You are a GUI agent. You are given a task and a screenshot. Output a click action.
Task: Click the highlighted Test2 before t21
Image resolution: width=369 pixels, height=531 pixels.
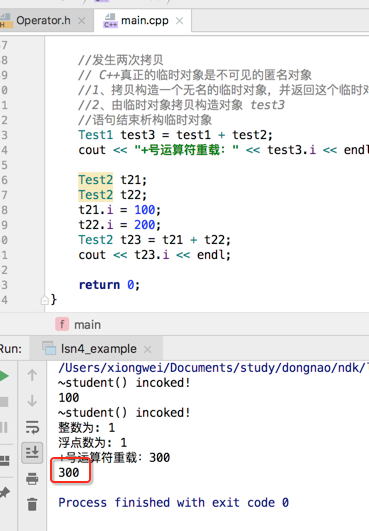pyautogui.click(x=95, y=179)
